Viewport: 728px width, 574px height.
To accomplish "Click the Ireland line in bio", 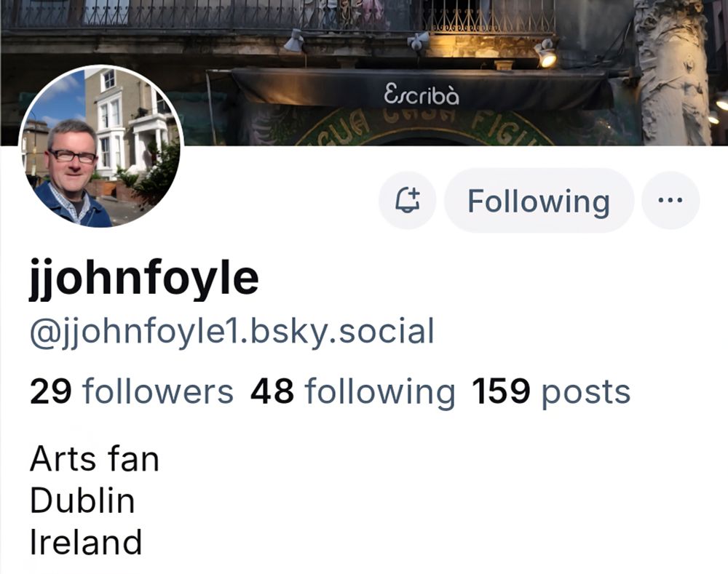I will click(86, 543).
